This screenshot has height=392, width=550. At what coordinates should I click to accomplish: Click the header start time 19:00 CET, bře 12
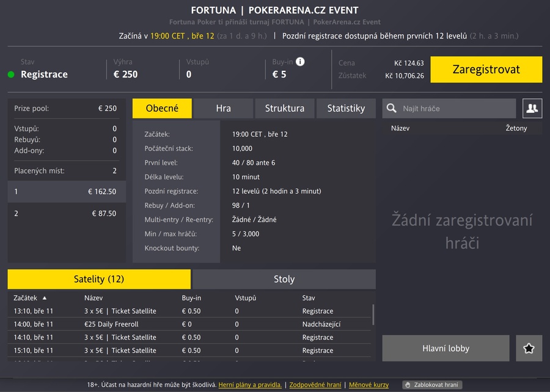pos(182,36)
